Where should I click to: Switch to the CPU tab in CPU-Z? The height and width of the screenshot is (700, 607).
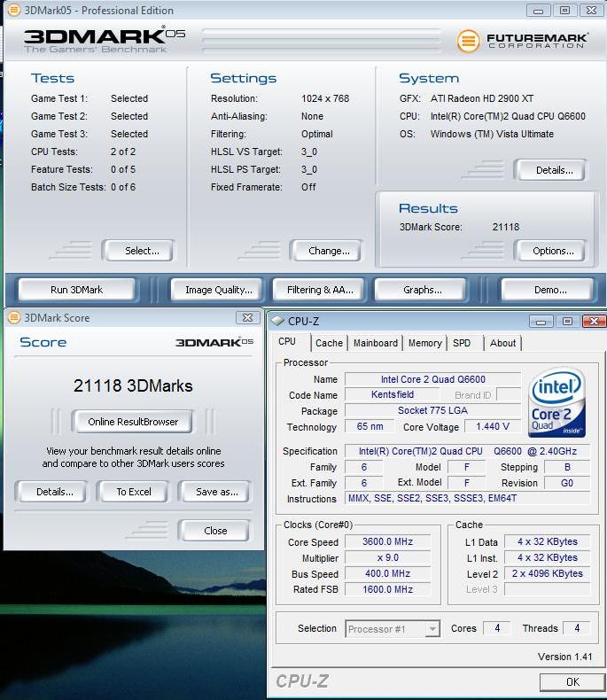(287, 341)
